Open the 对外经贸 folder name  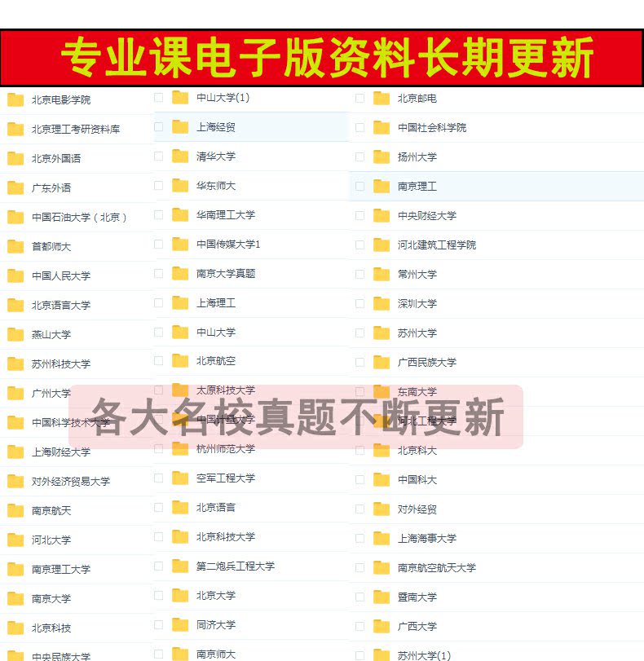click(x=417, y=509)
